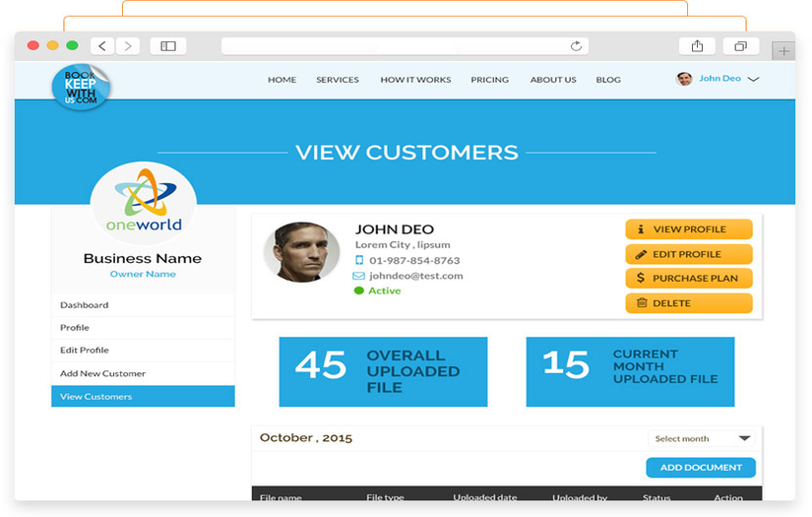Click the Business Name heading
The image size is (812, 517).
(x=143, y=258)
